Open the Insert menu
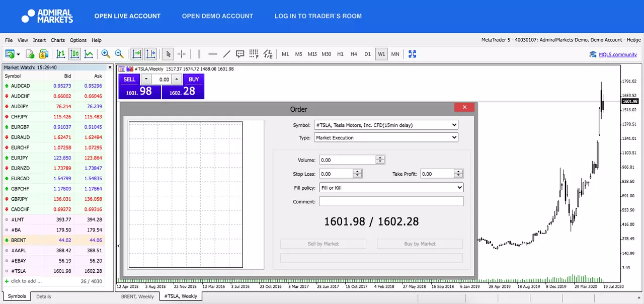644x304 pixels. click(39, 40)
